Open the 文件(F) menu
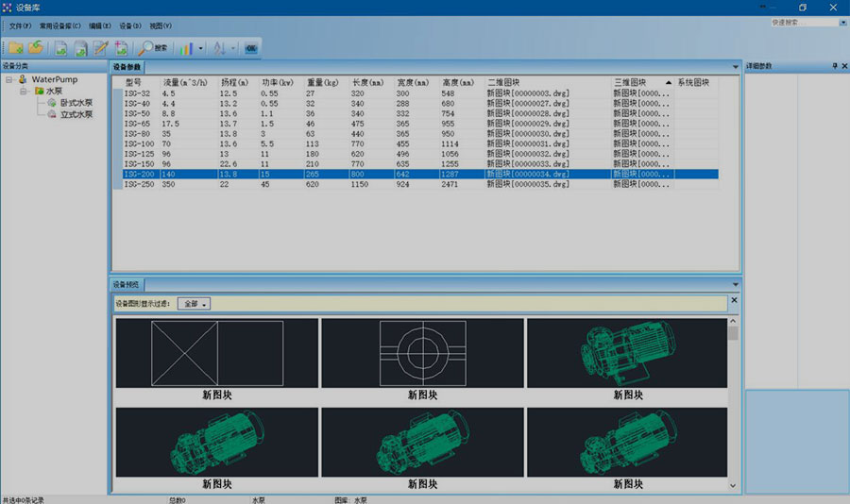The image size is (850, 504). [x=21, y=25]
